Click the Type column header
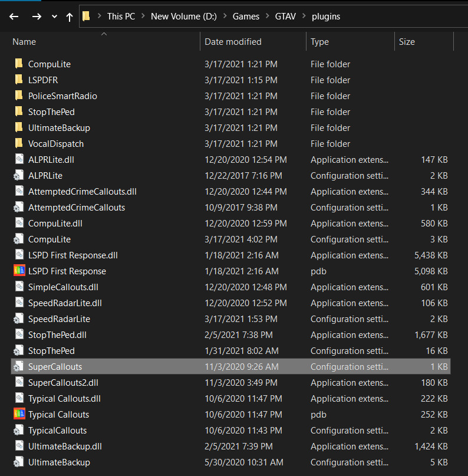Viewport: 468px width, 476px height. click(319, 42)
